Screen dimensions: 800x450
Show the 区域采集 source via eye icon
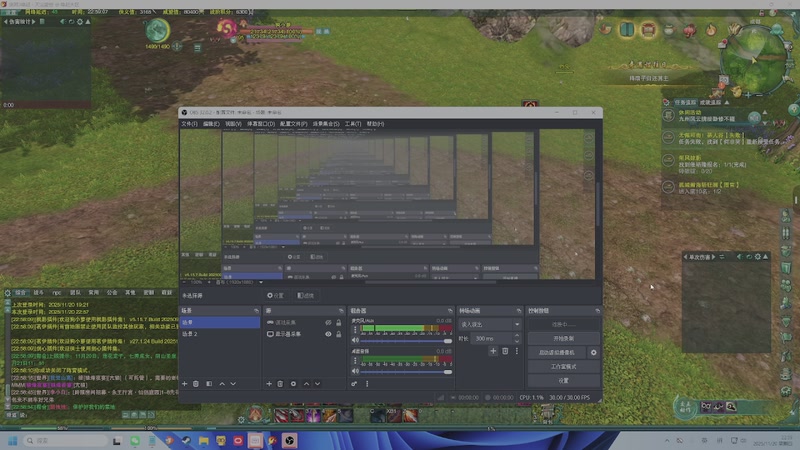328,322
